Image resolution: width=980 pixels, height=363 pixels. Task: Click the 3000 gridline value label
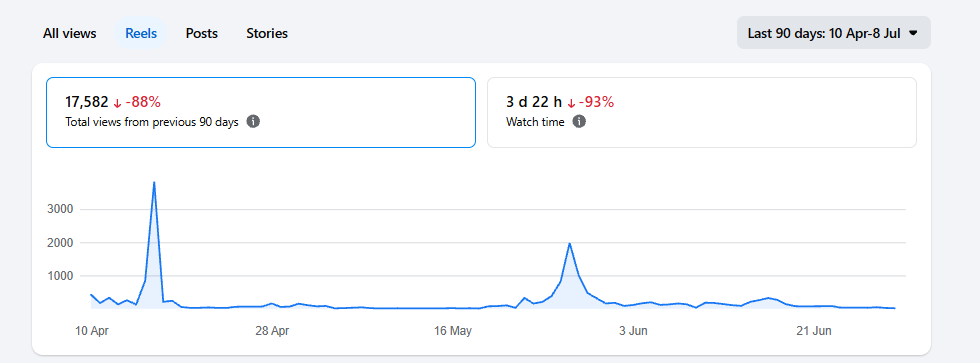[61, 209]
